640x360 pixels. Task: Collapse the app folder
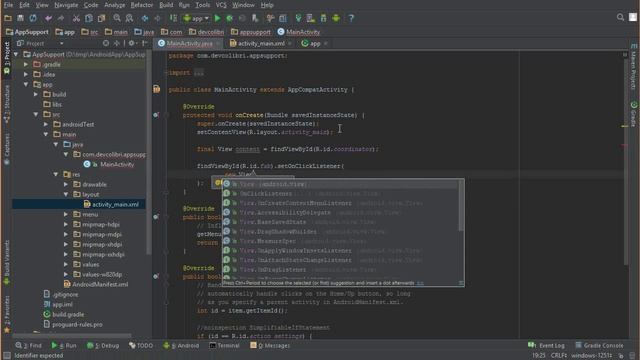(x=26, y=84)
